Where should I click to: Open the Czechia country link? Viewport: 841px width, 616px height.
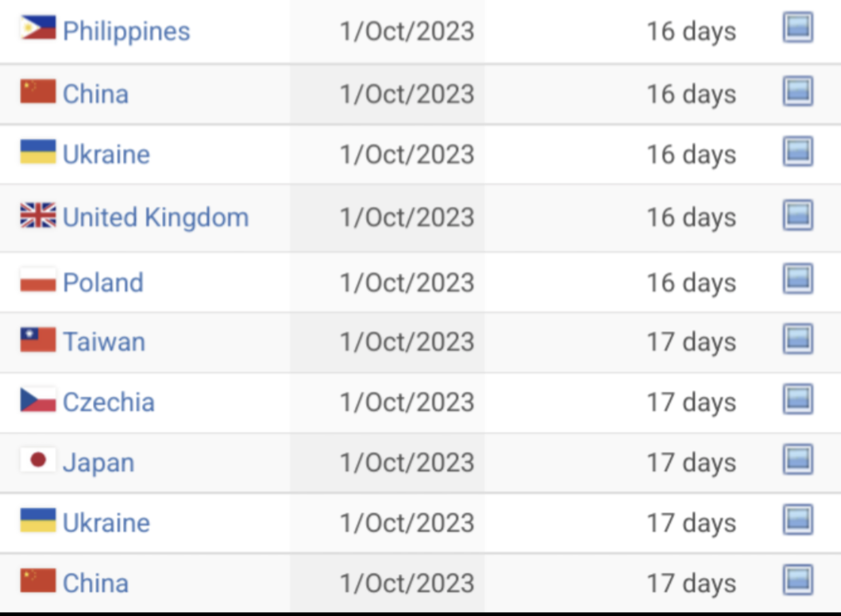[x=108, y=402]
